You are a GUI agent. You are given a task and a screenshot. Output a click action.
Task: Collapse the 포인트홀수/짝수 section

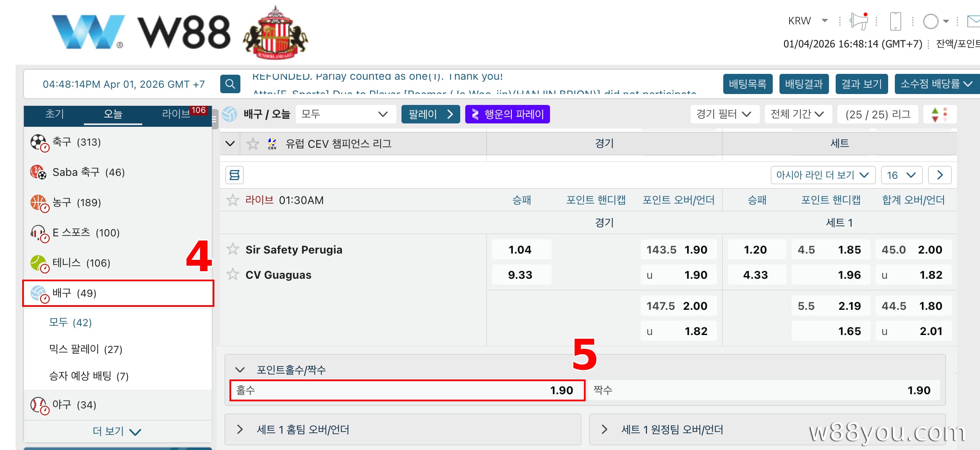(x=240, y=370)
